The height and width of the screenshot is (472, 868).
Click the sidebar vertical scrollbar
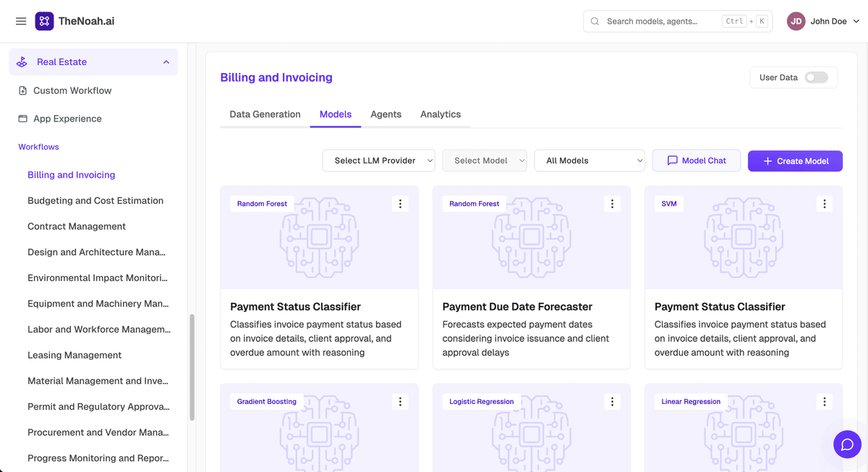(192, 367)
